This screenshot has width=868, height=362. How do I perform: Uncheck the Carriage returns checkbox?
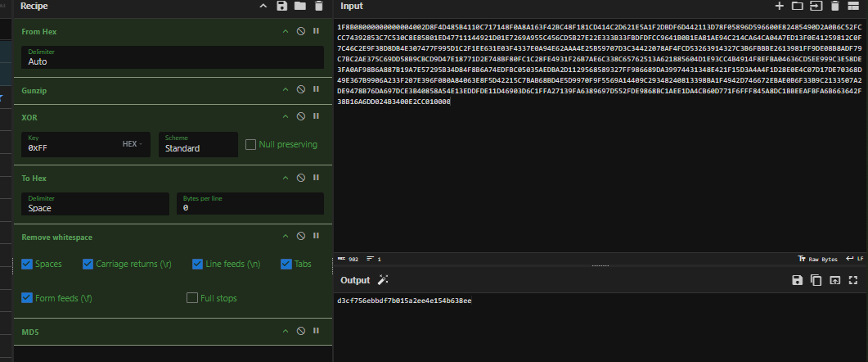[88, 264]
